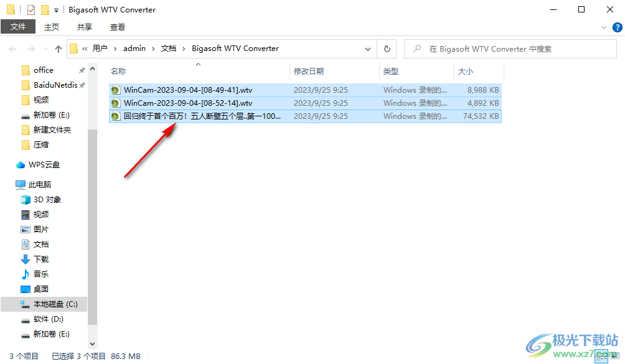The height and width of the screenshot is (364, 625).
Task: Open 图片 in the navigation pane
Action: [40, 230]
